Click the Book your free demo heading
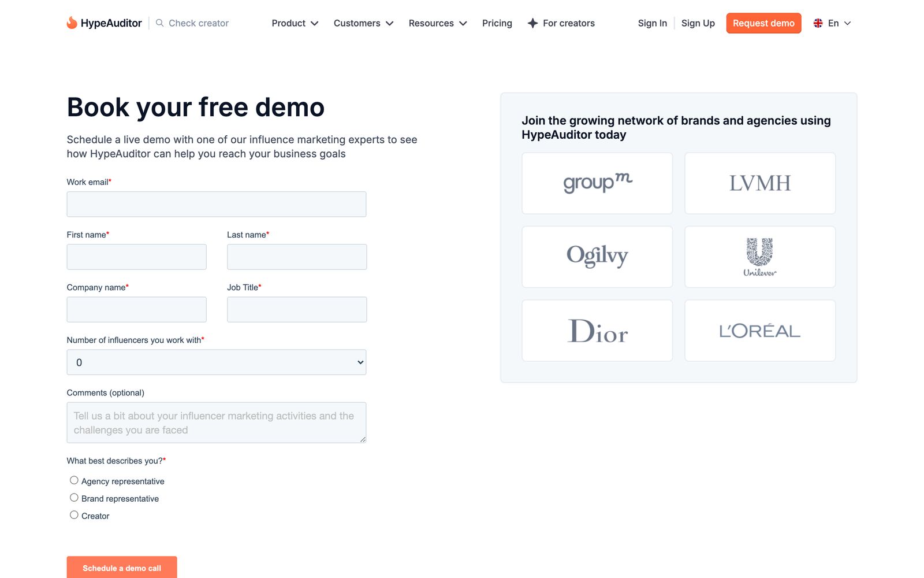The height and width of the screenshot is (578, 924). (196, 108)
